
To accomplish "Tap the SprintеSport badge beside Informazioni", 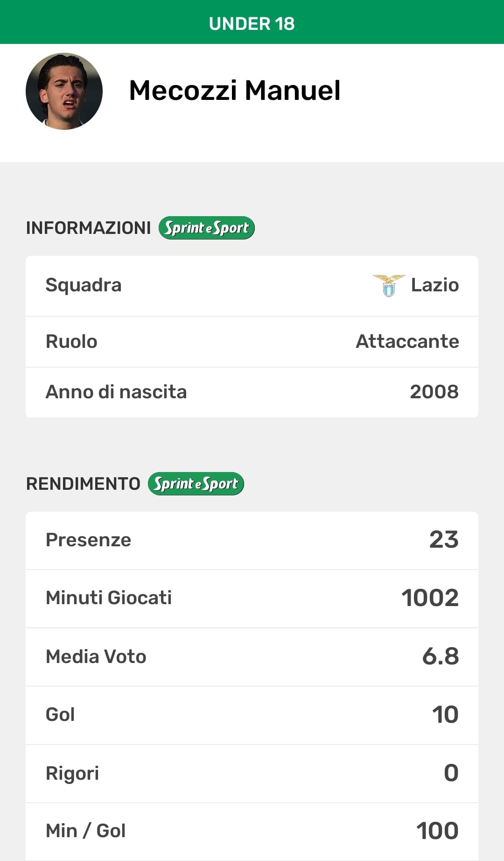I will [206, 228].
